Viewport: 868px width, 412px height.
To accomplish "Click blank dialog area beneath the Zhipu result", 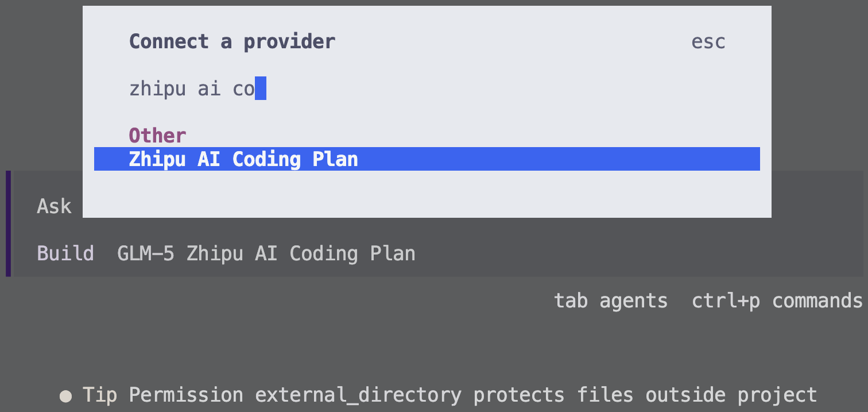I will click(x=427, y=194).
